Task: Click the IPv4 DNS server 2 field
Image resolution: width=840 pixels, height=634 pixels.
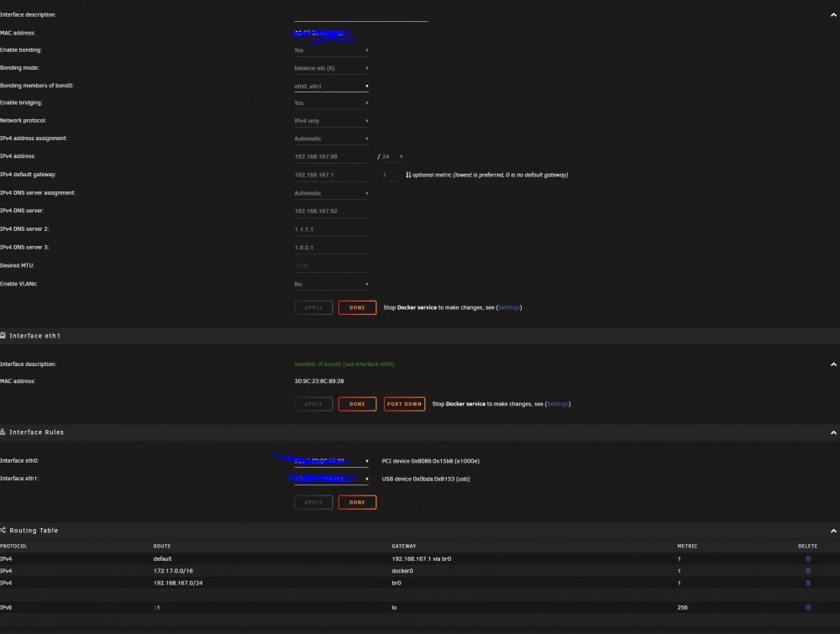Action: tap(331, 229)
